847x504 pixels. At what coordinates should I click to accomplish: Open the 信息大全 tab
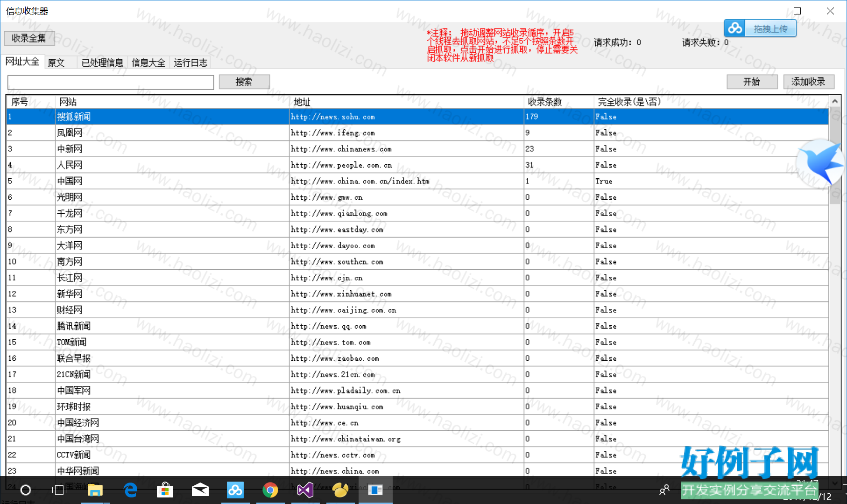pyautogui.click(x=148, y=63)
